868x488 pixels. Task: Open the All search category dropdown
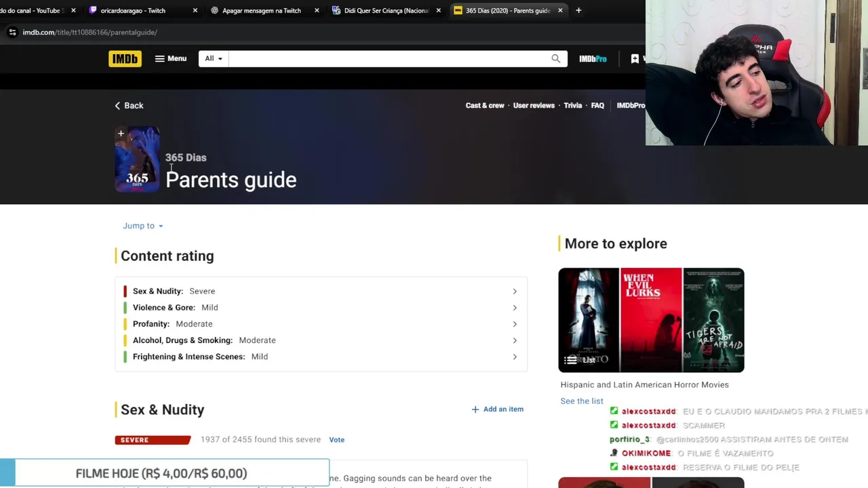[214, 58]
